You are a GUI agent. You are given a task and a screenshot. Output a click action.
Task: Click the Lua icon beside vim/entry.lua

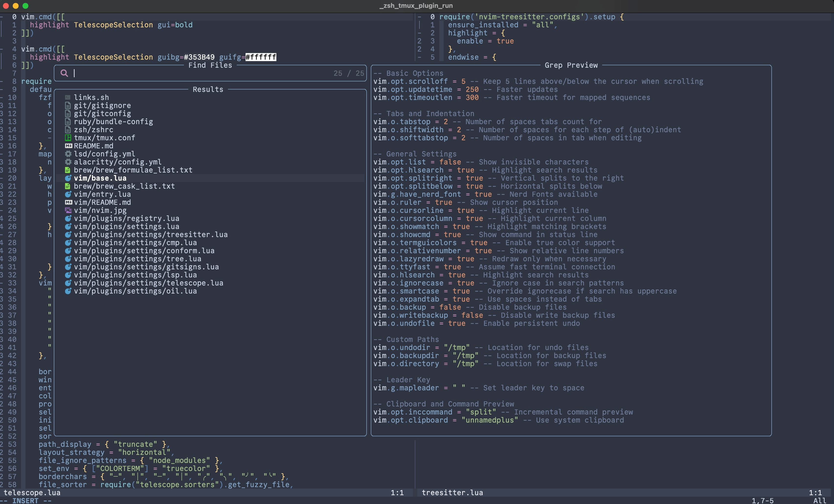(x=68, y=194)
